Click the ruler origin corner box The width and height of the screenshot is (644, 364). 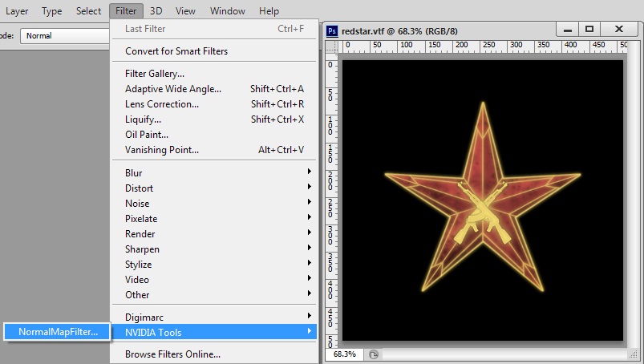pyautogui.click(x=331, y=47)
